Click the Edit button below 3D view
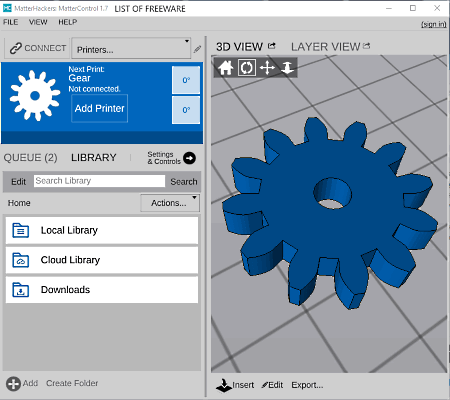Viewport: 450px width, 400px height. (272, 385)
